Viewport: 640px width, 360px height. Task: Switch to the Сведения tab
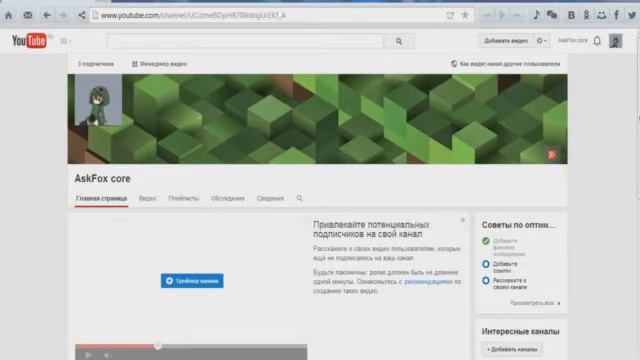[x=270, y=198]
